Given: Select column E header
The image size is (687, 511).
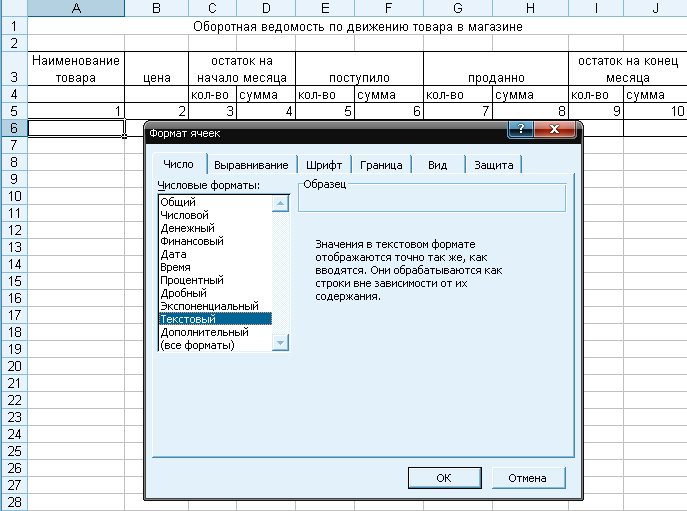Looking at the screenshot, I should pyautogui.click(x=325, y=8).
